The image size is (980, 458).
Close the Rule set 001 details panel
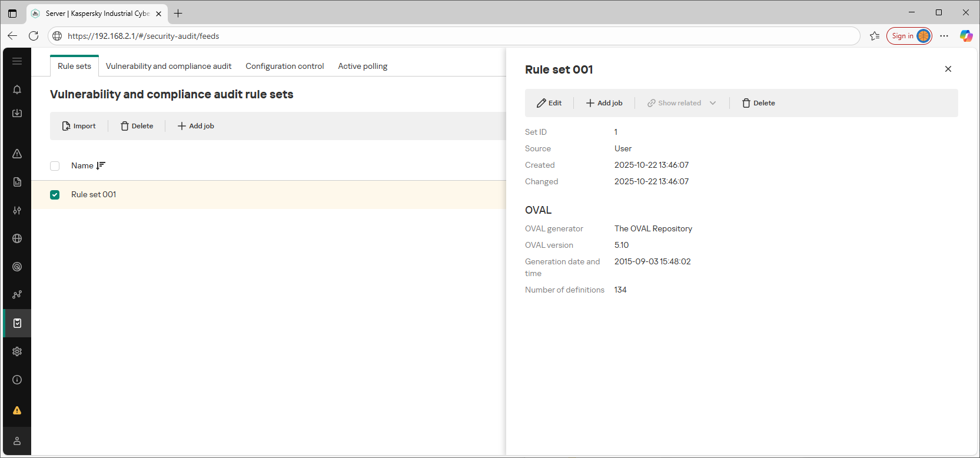point(948,69)
